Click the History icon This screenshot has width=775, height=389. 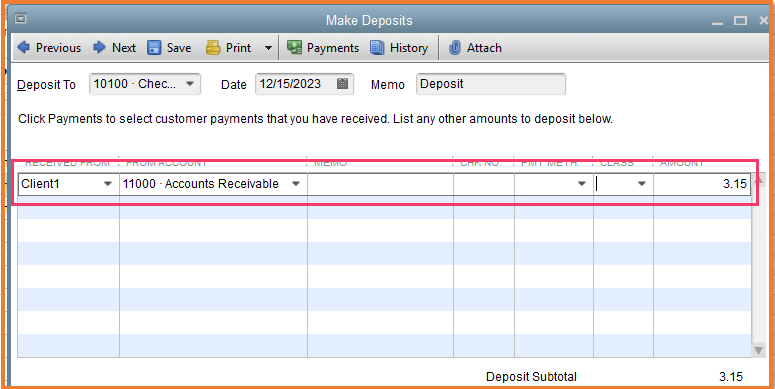[x=378, y=48]
